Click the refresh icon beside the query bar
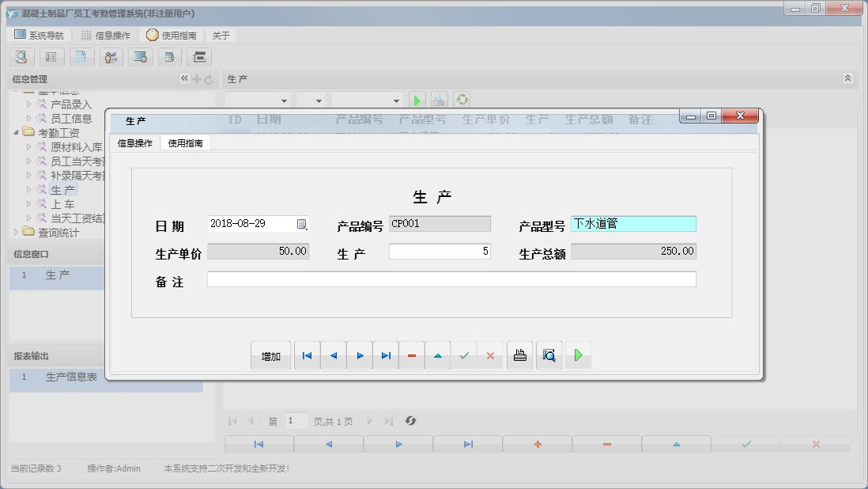This screenshot has width=868, height=489. click(461, 99)
